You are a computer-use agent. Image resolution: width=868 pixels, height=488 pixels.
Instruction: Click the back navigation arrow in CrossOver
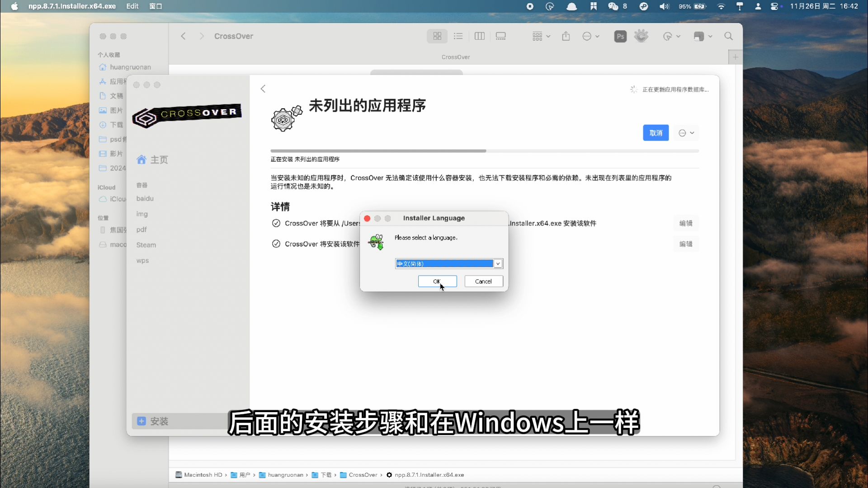pos(264,88)
